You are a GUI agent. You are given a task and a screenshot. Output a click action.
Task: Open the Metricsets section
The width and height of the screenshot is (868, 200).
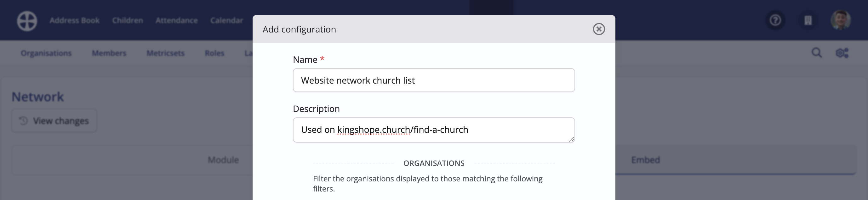(x=165, y=53)
